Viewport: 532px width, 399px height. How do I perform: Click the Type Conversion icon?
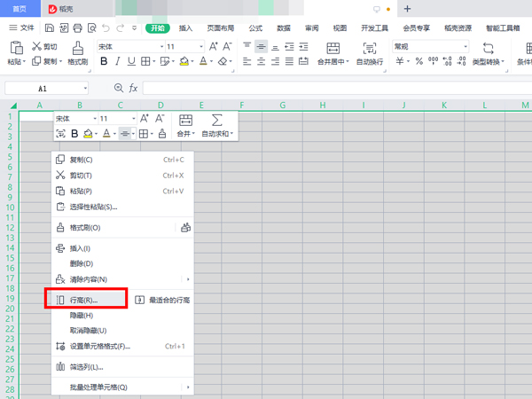coord(488,48)
